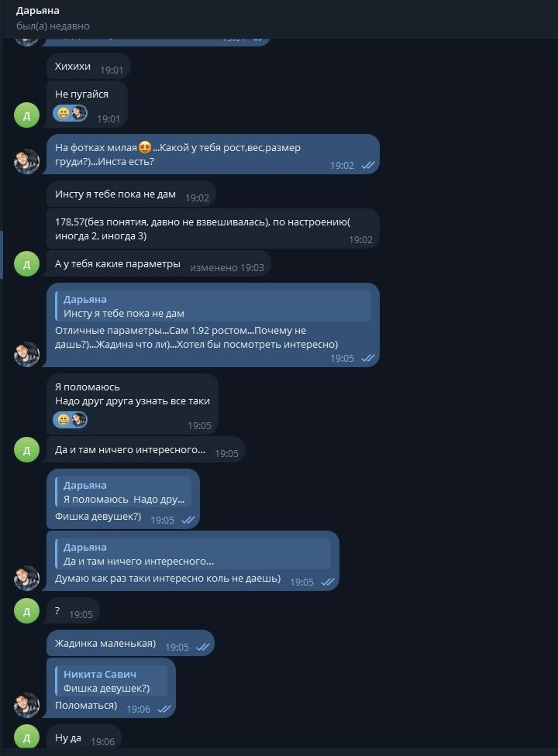Click photo avatar beside "Поломаться)" message
Viewport: 558px width, 756px height.
pyautogui.click(x=27, y=705)
